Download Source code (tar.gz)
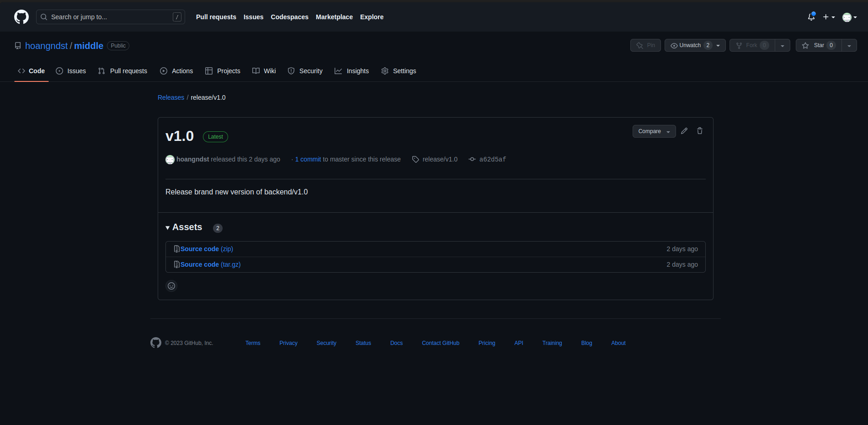868x425 pixels. click(x=210, y=264)
